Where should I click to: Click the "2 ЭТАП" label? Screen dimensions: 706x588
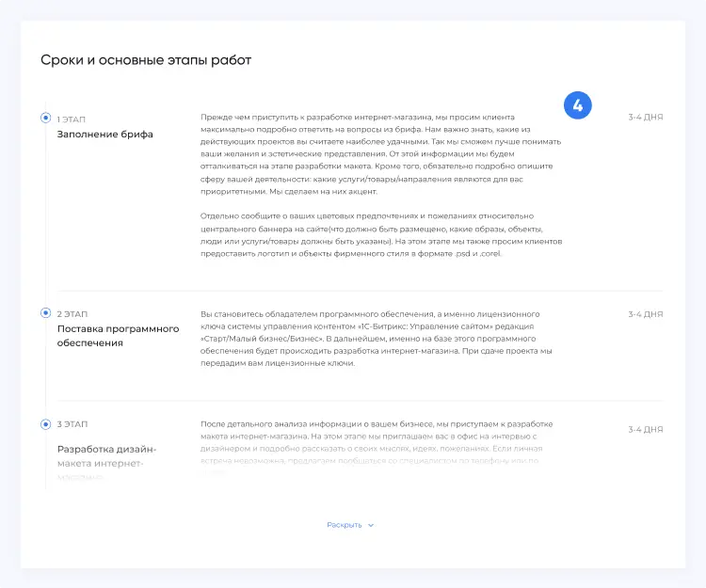pyautogui.click(x=72, y=313)
